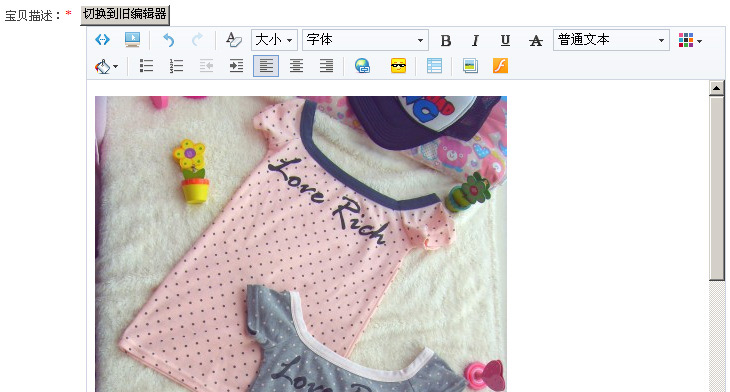Select the pink shirt product image
Image resolution: width=730 pixels, height=392 pixels.
tap(301, 244)
